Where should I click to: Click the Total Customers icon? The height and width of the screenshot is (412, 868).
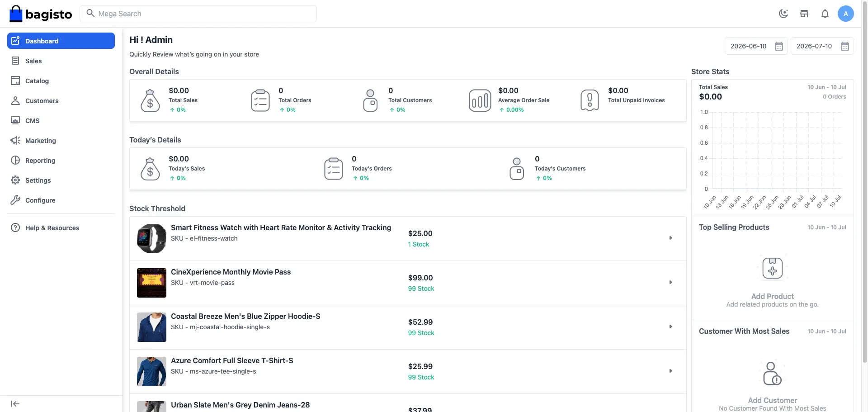point(370,100)
